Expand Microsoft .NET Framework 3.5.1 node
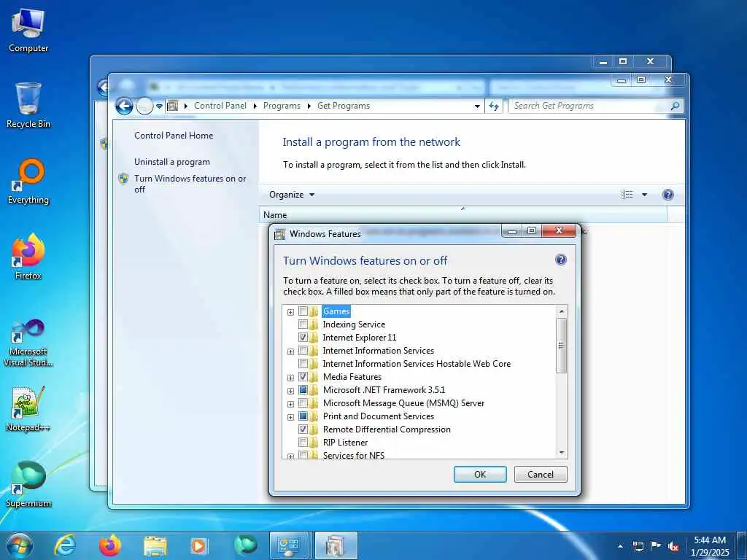The width and height of the screenshot is (747, 560). [x=290, y=391]
